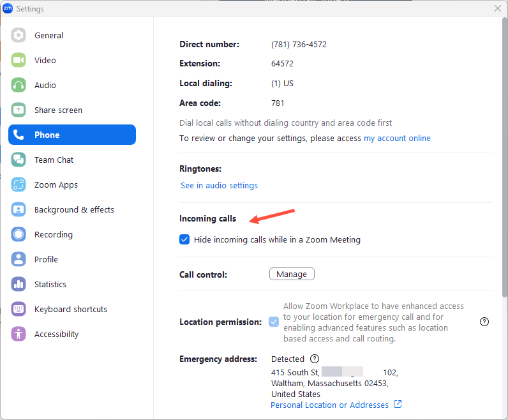Click Local dialing value (1) US
The height and width of the screenshot is (420, 508).
point(282,83)
